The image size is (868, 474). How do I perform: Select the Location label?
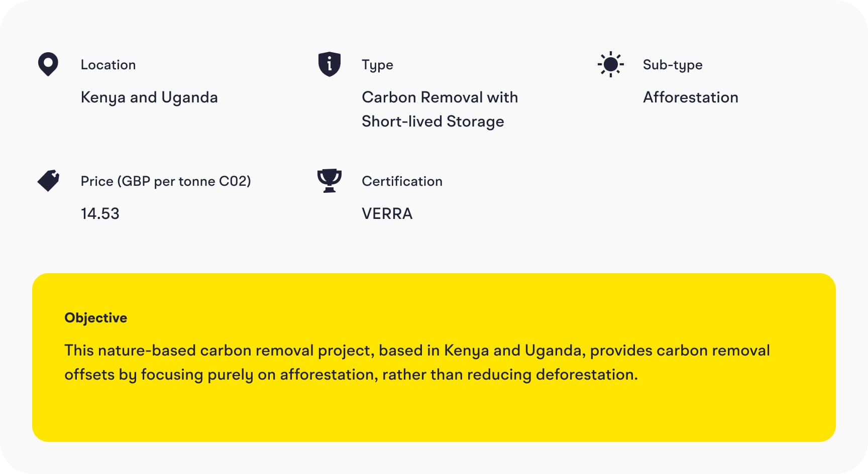(x=108, y=65)
